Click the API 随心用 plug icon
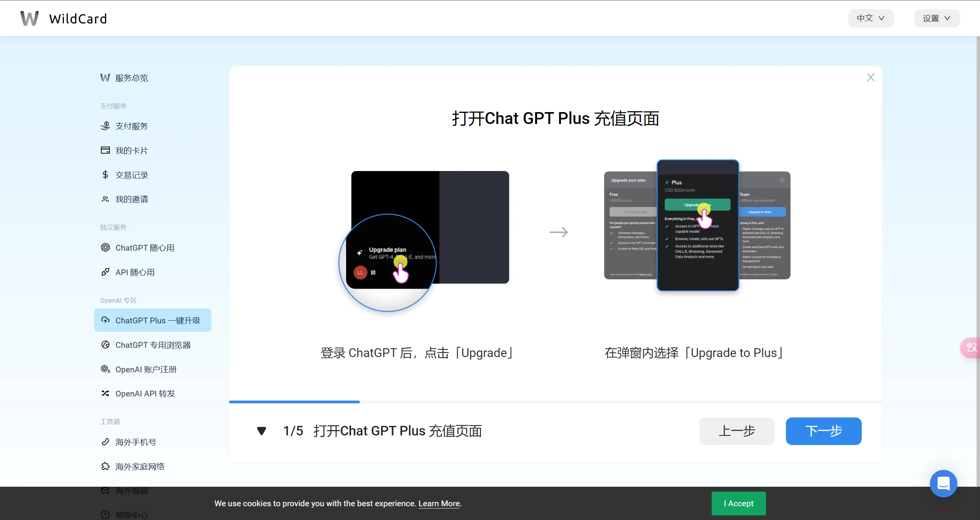Viewport: 980px width, 520px height. pyautogui.click(x=105, y=272)
